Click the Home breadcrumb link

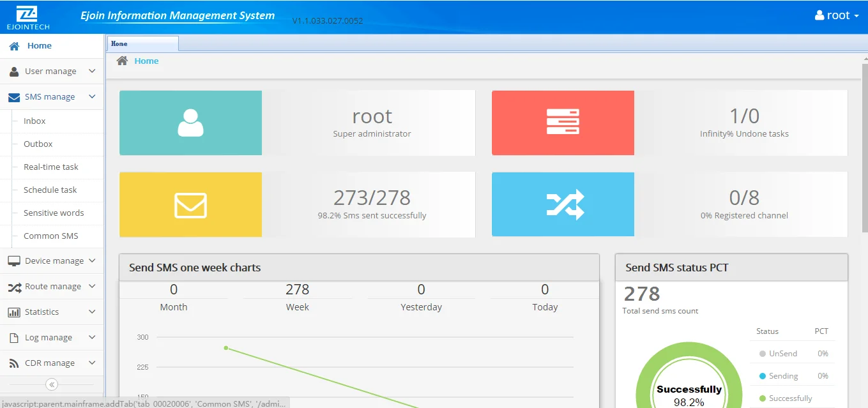[146, 61]
